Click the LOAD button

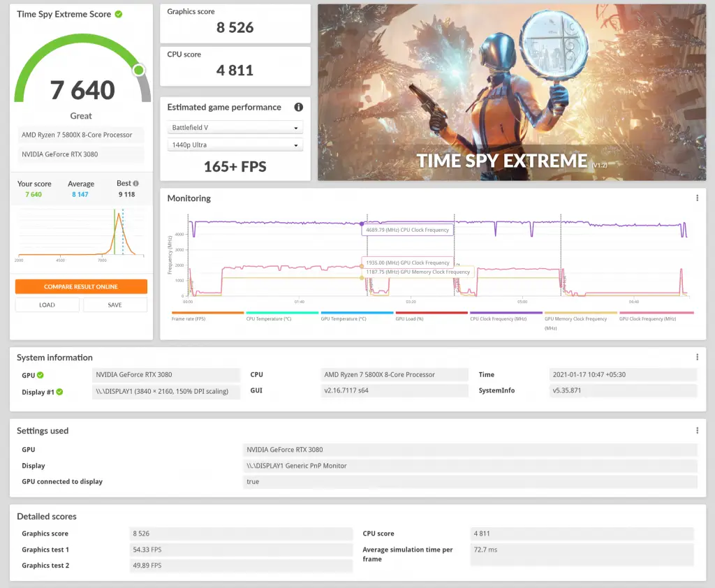click(47, 304)
